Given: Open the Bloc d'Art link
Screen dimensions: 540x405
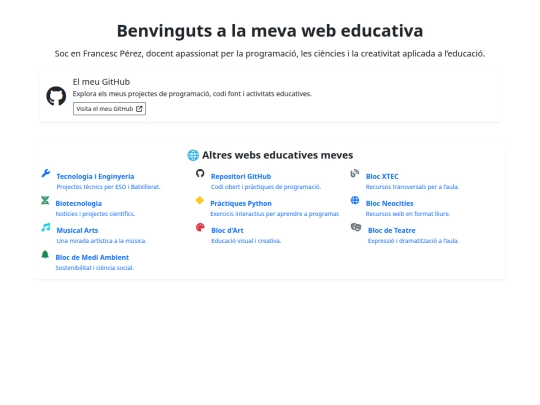Looking at the screenshot, I should tap(227, 230).
